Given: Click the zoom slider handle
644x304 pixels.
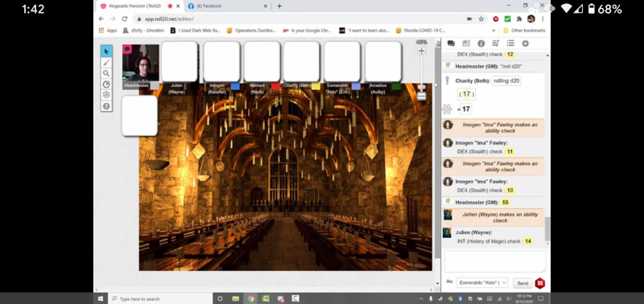Looking at the screenshot, I should pos(421,87).
